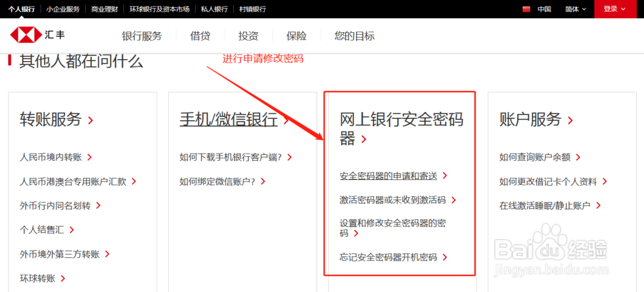The height and width of the screenshot is (292, 644).
Task: Open 人民币港澳台专用账户汇款 link
Action: click(x=73, y=181)
